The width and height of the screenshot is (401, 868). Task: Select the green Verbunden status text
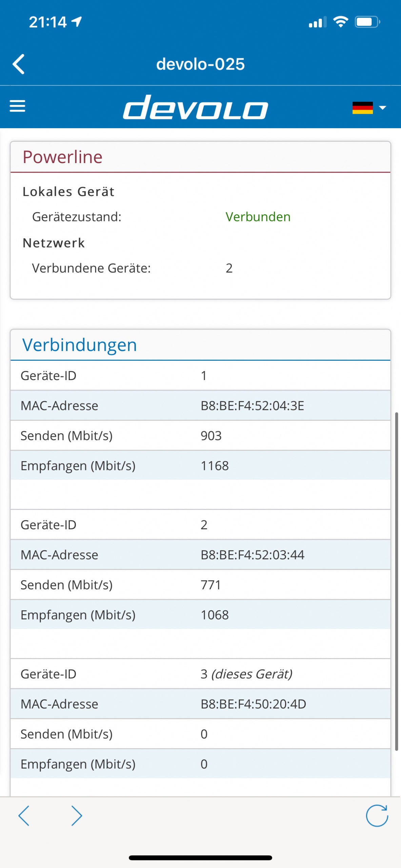point(258,217)
